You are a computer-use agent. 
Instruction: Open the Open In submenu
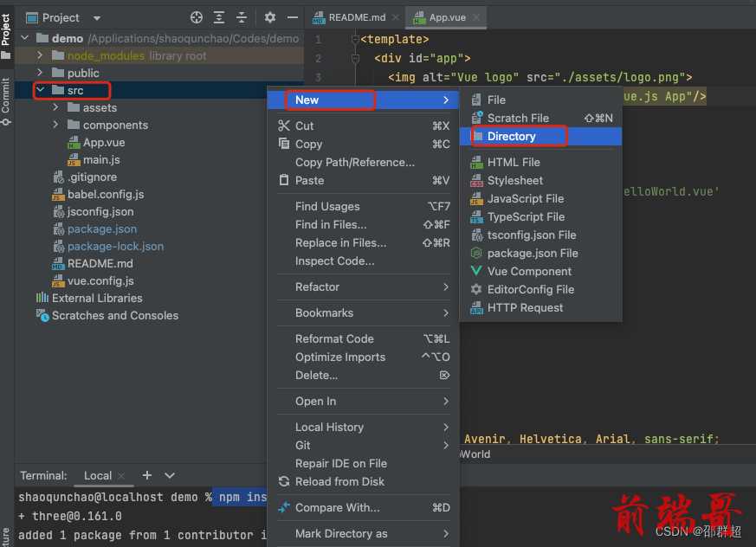(x=363, y=402)
